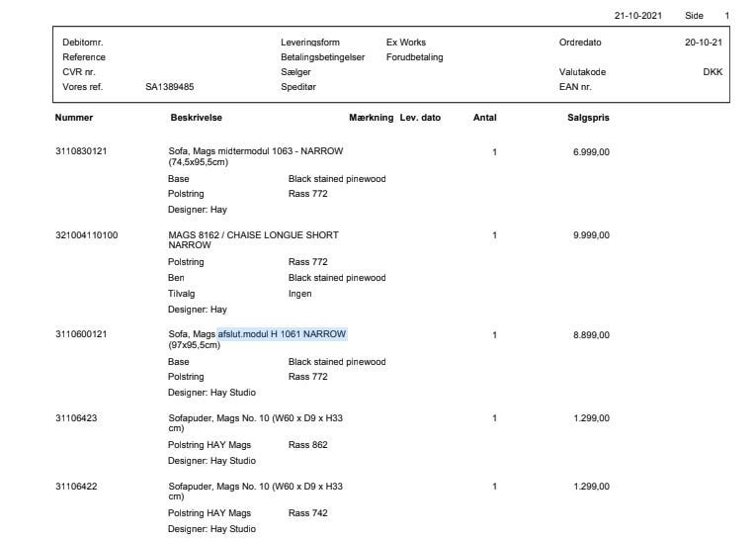This screenshot has height=539, width=756.
Task: Click "Sofa, Mags midtermodul 1063 - NARROW" description
Action: pyautogui.click(x=256, y=151)
